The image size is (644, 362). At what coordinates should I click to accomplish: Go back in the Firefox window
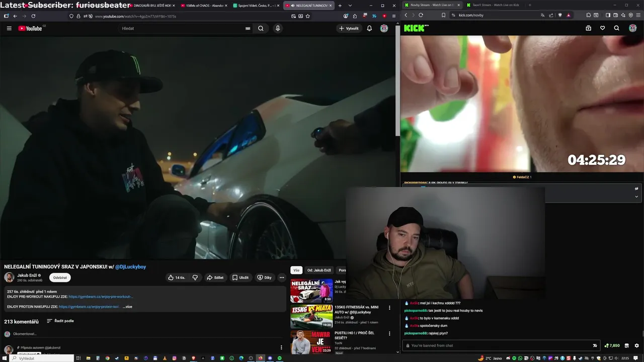(15, 16)
